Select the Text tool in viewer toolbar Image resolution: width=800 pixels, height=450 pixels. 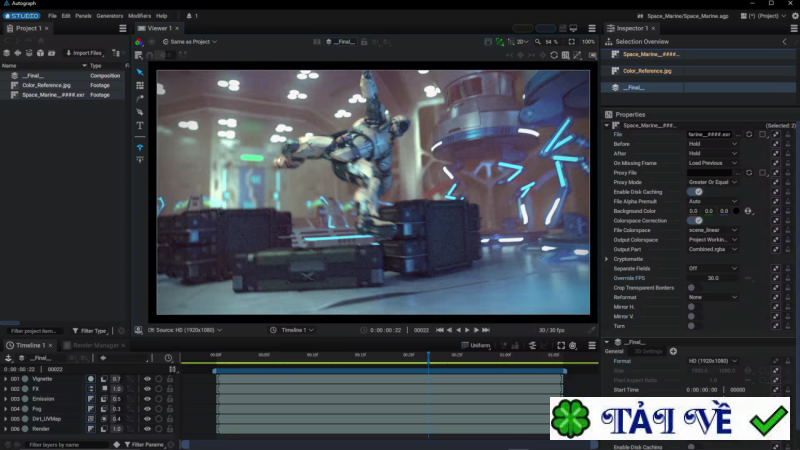coord(140,126)
